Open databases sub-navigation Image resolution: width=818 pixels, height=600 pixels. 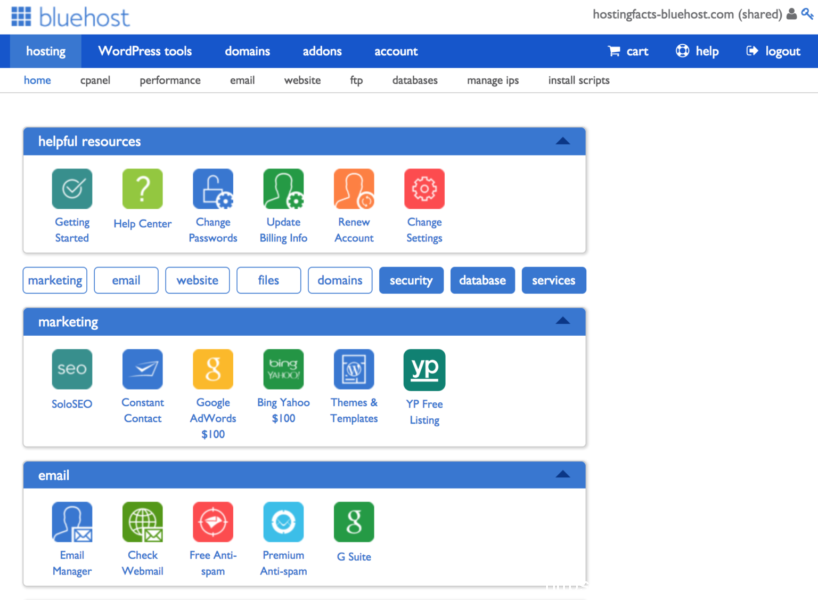415,80
